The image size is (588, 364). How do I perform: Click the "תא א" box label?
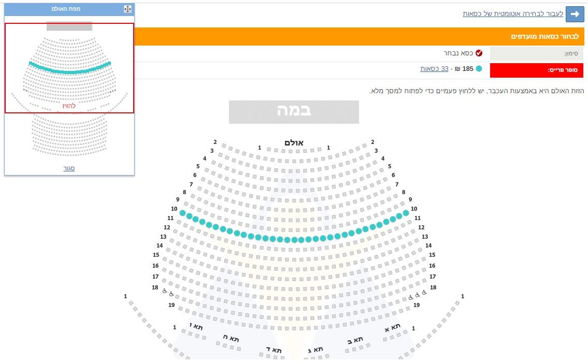tap(392, 328)
